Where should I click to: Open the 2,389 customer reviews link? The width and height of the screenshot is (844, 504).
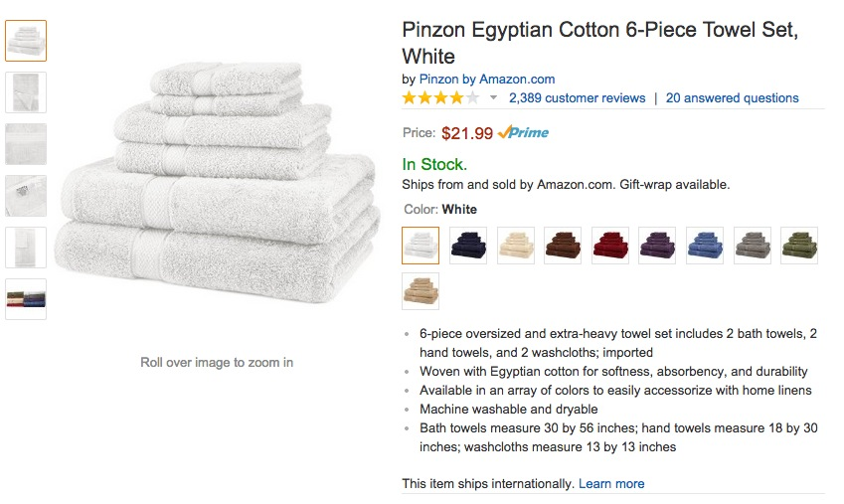point(577,98)
